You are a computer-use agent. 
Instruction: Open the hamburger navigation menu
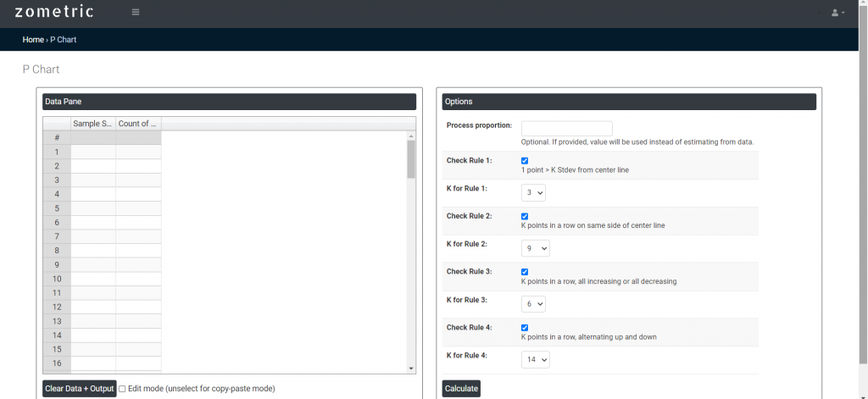(136, 12)
